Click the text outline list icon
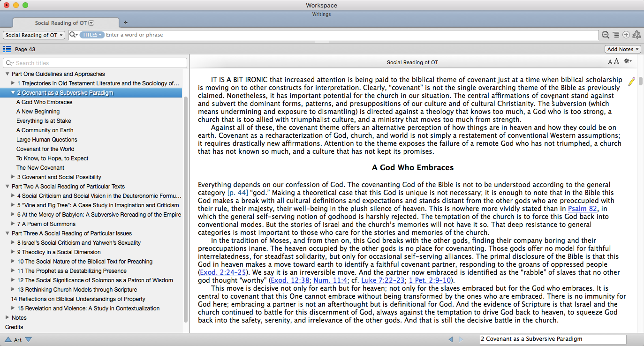 [x=616, y=35]
